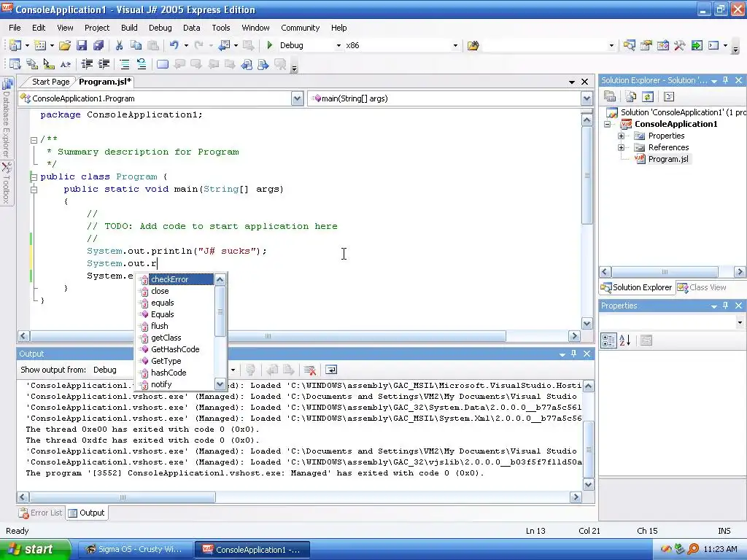Viewport: 747px width, 560px height.
Task: Collapse the summary comment block outline
Action: pyautogui.click(x=34, y=140)
